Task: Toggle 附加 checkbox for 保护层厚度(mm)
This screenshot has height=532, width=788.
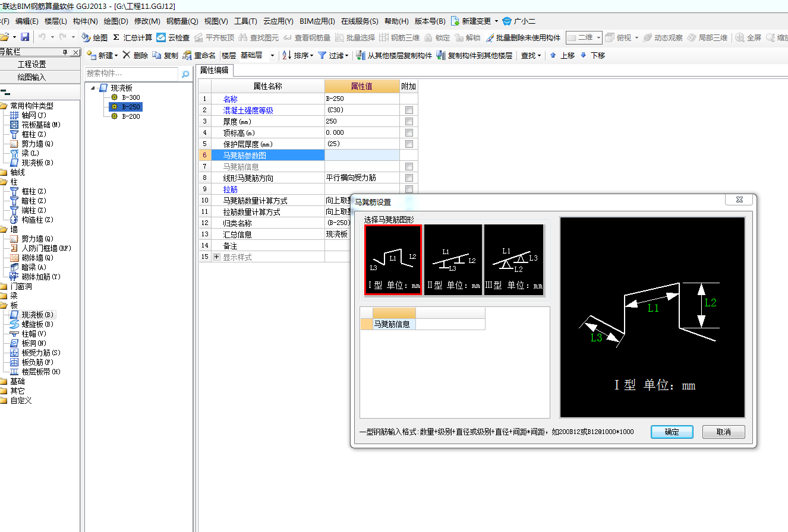Action: pyautogui.click(x=409, y=144)
